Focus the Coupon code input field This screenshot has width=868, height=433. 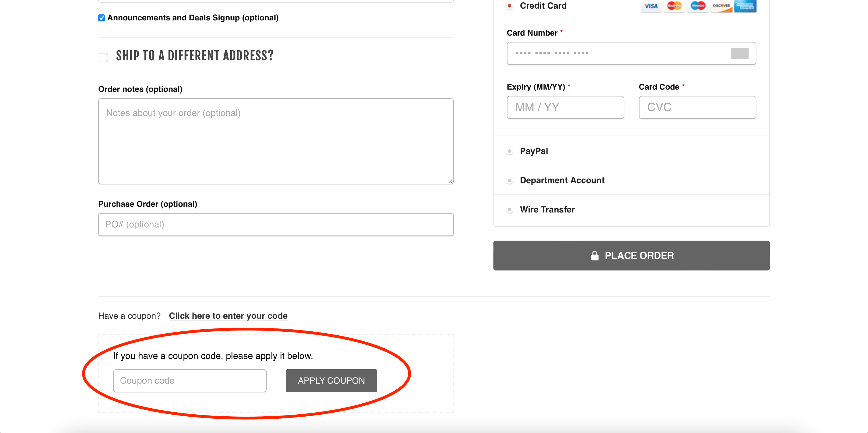[x=190, y=380]
